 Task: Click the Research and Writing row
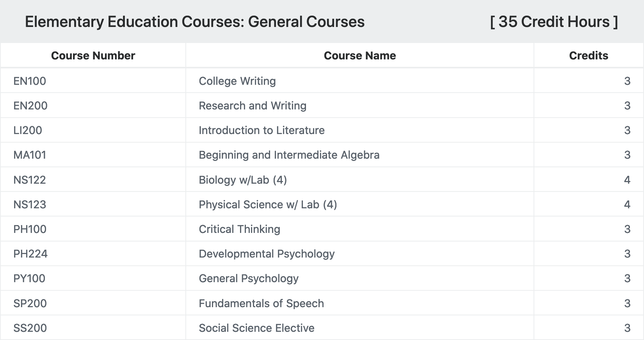322,106
